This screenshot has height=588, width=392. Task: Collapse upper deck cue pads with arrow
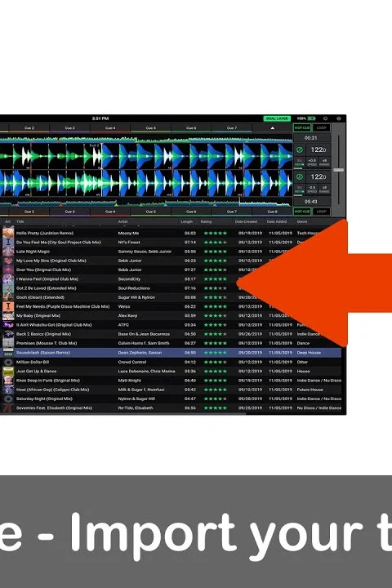coord(273,128)
